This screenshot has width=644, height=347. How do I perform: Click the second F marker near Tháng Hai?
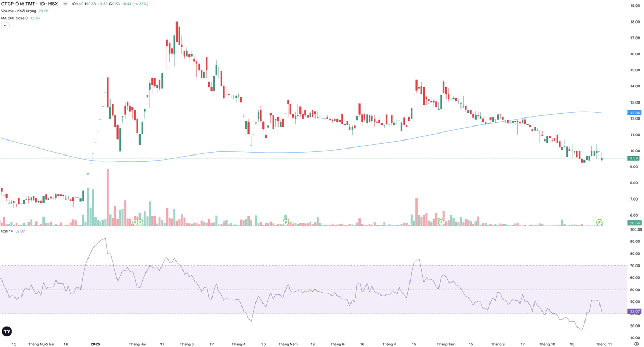(x=140, y=222)
